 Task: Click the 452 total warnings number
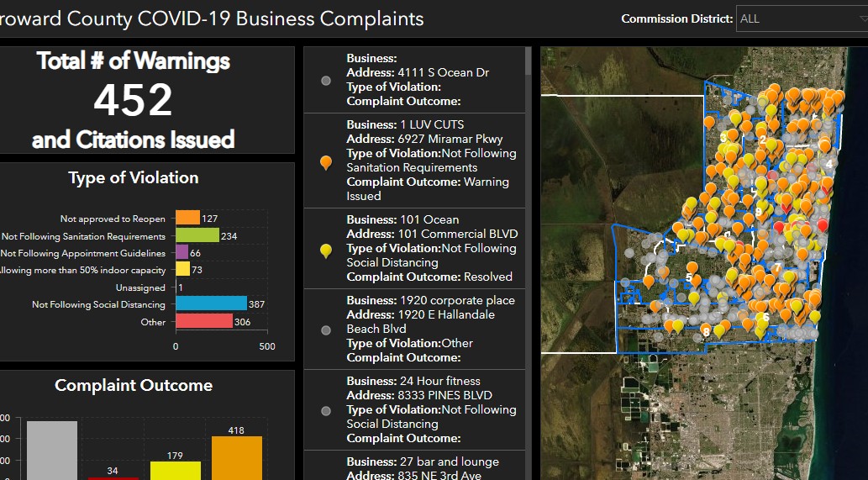tap(133, 100)
